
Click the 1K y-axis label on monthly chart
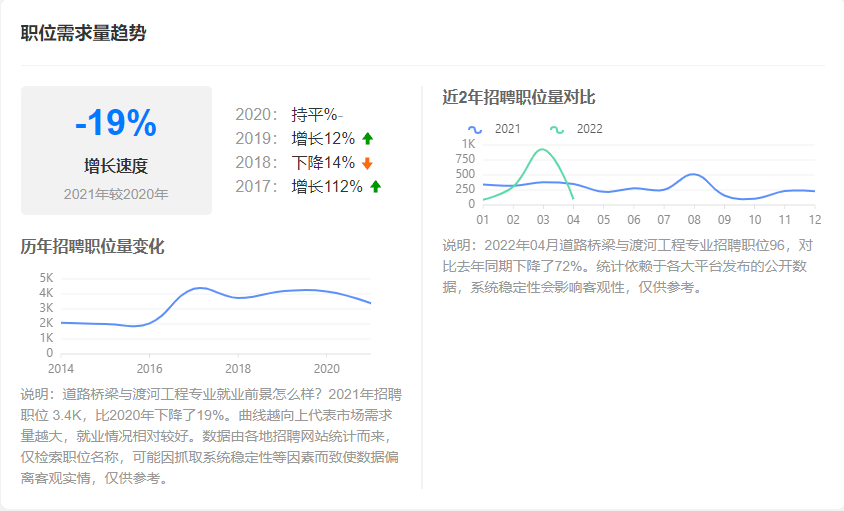(468, 144)
